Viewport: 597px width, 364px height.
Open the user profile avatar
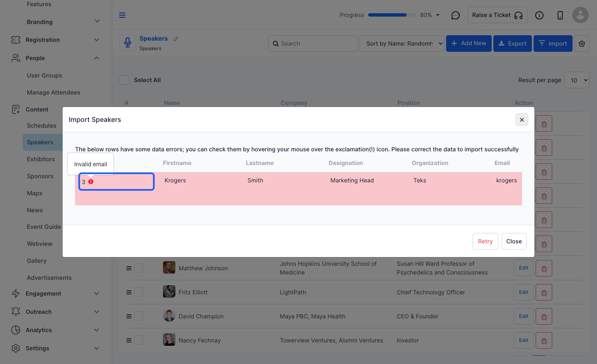(580, 15)
